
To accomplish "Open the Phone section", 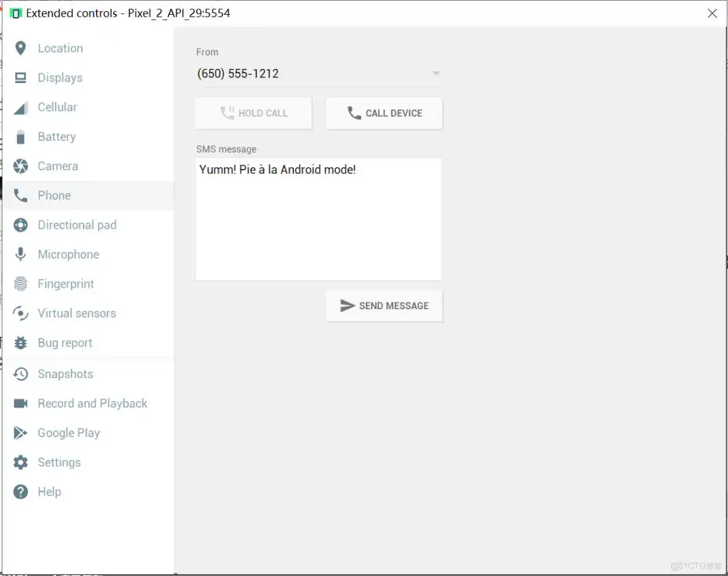I will click(x=54, y=195).
